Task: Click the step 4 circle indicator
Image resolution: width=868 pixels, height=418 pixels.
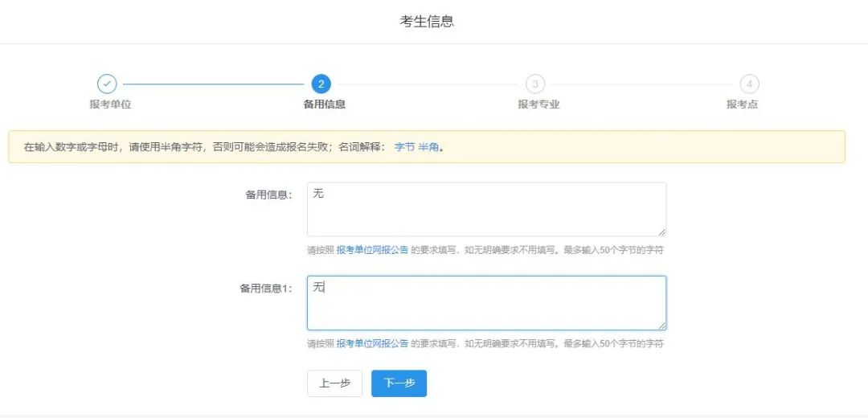Action: pyautogui.click(x=749, y=84)
